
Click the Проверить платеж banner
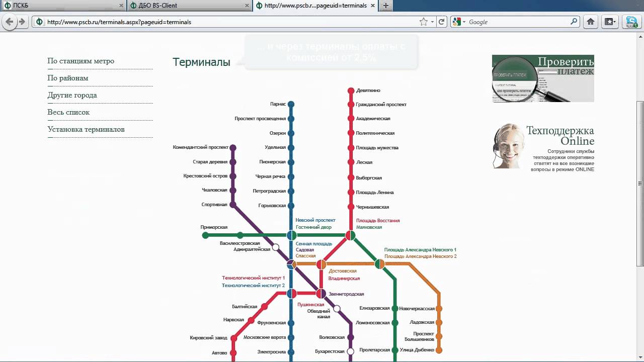click(x=543, y=78)
